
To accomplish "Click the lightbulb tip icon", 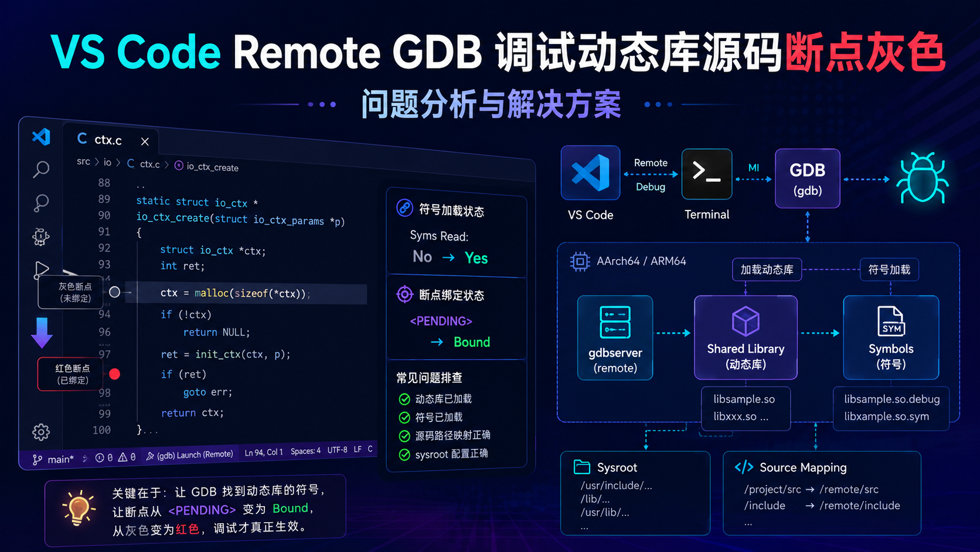I will click(x=79, y=508).
